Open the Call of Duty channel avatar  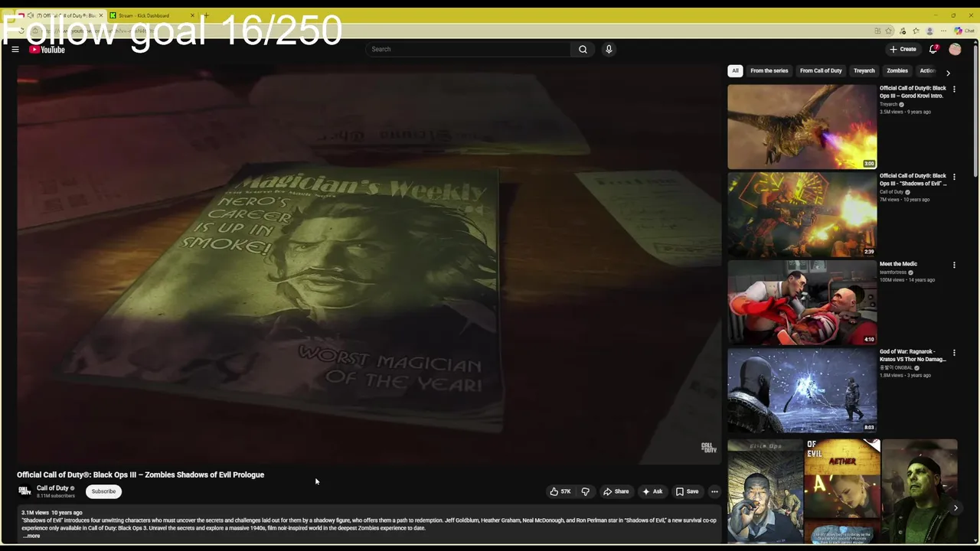[x=24, y=491]
